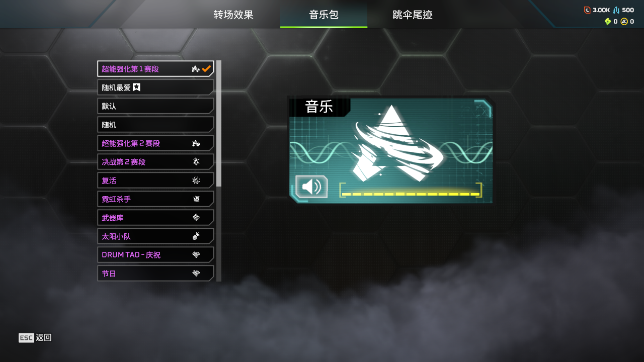Select the 武器库 music pack button
This screenshot has height=362, width=644.
(x=155, y=218)
